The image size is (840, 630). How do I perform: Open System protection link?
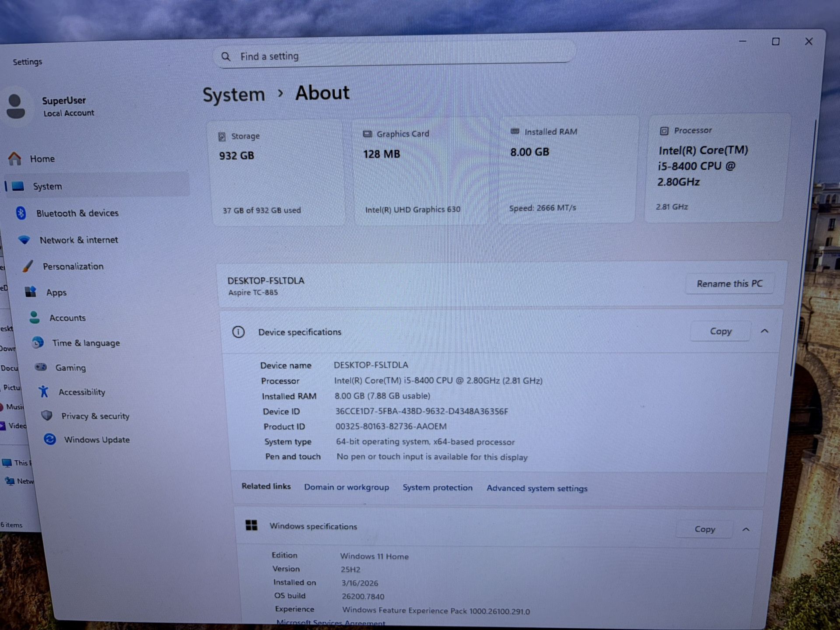point(437,487)
